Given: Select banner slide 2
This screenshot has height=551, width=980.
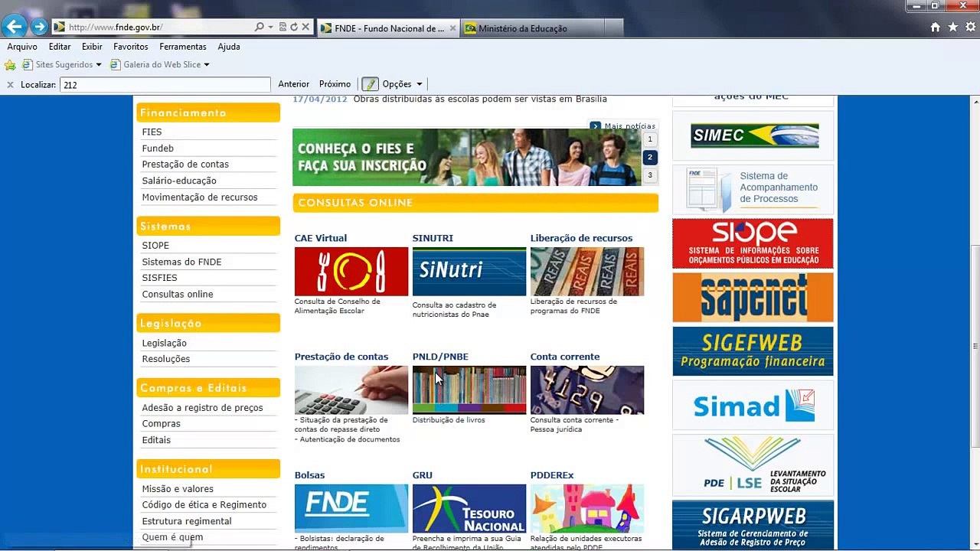Looking at the screenshot, I should click(650, 158).
